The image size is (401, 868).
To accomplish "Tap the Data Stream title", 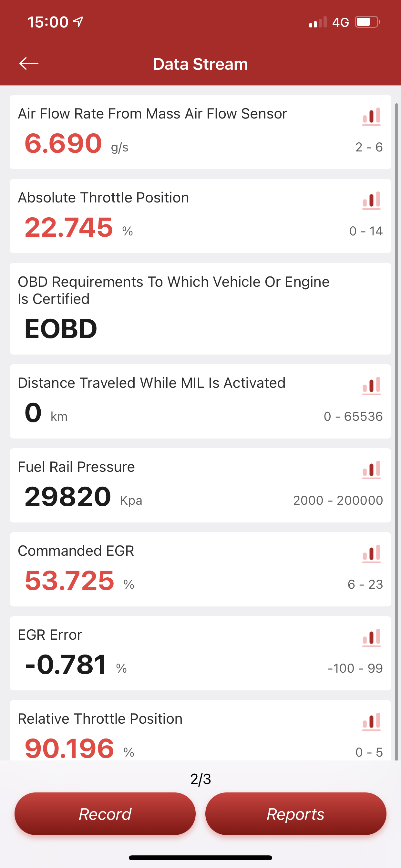I will tap(200, 64).
